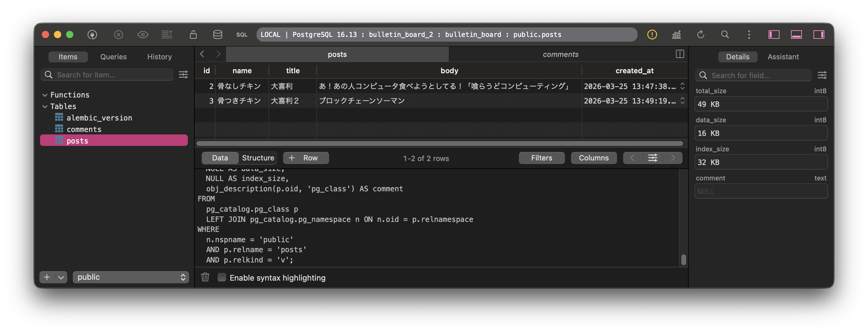Click the yellow warning alert icon
868x333 pixels.
pos(652,34)
